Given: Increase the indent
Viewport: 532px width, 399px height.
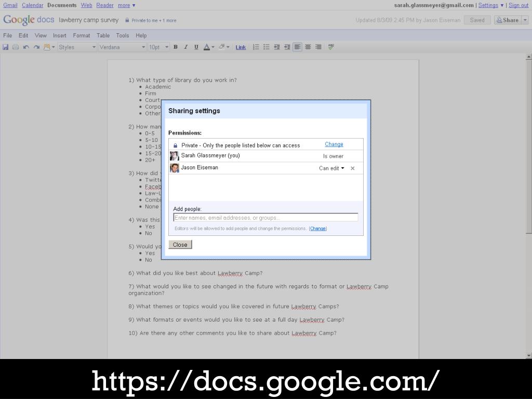Looking at the screenshot, I should pyautogui.click(x=287, y=47).
